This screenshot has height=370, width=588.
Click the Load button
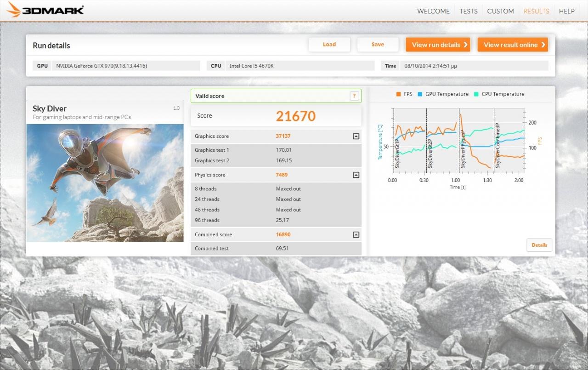[x=329, y=45]
